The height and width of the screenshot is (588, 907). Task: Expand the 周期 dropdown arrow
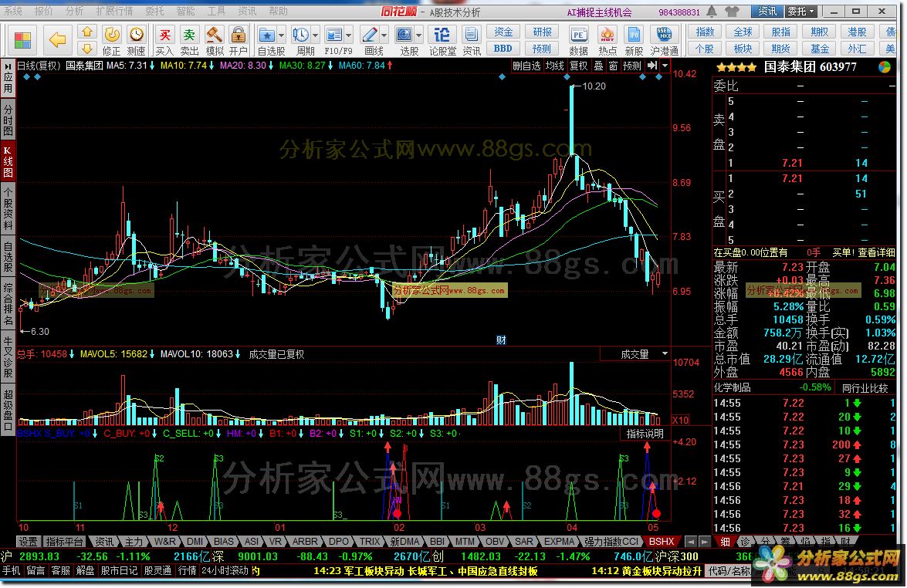[315, 35]
